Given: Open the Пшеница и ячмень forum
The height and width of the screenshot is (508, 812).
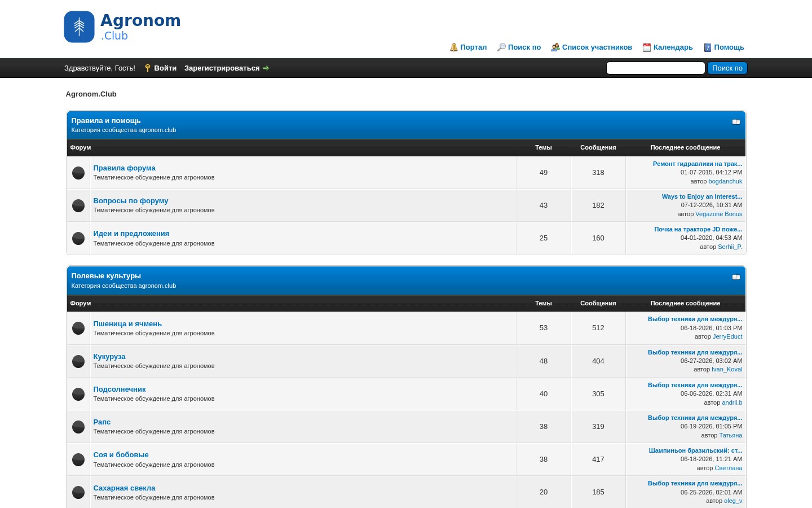Looking at the screenshot, I should point(127,324).
